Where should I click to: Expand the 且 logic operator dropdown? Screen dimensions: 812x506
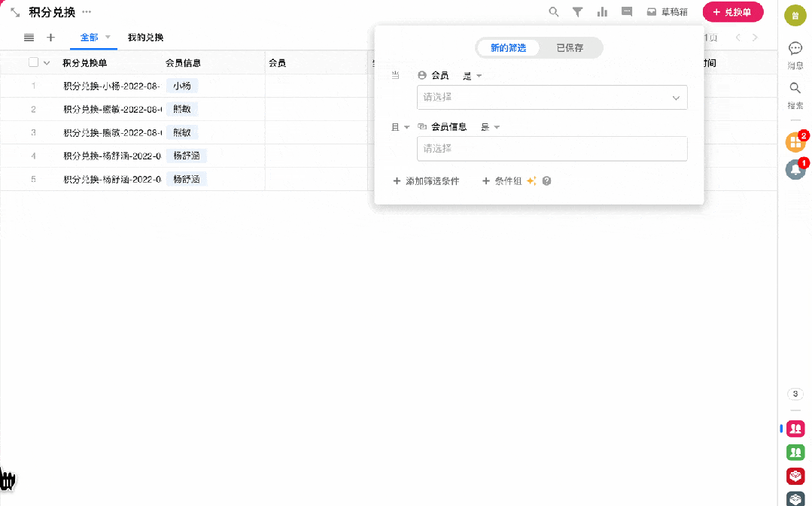point(400,127)
